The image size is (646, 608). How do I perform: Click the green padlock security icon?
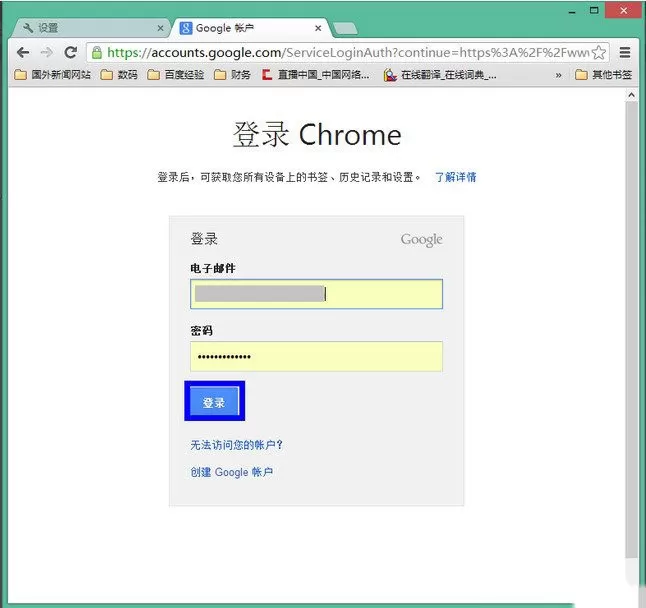(97, 53)
